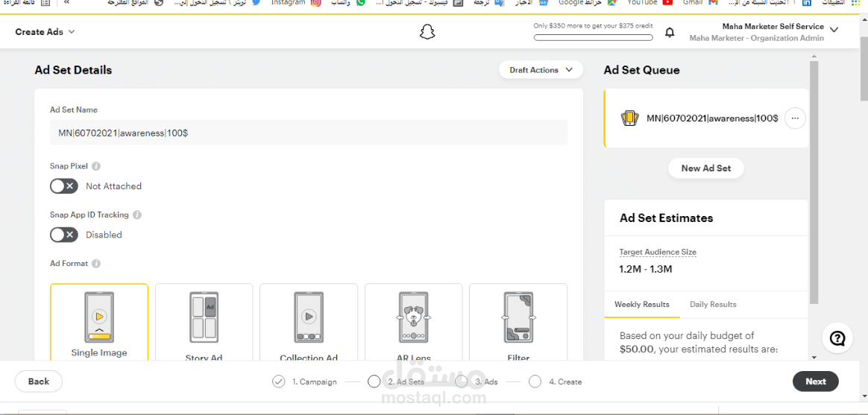Switch to the Weekly Results tab
This screenshot has height=415, width=868.
(x=641, y=304)
